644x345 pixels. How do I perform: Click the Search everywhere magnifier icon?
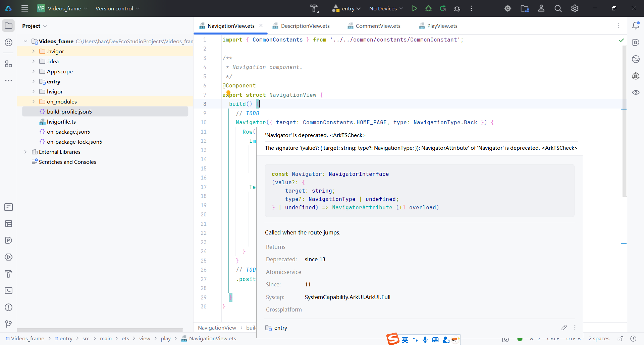coord(558,8)
